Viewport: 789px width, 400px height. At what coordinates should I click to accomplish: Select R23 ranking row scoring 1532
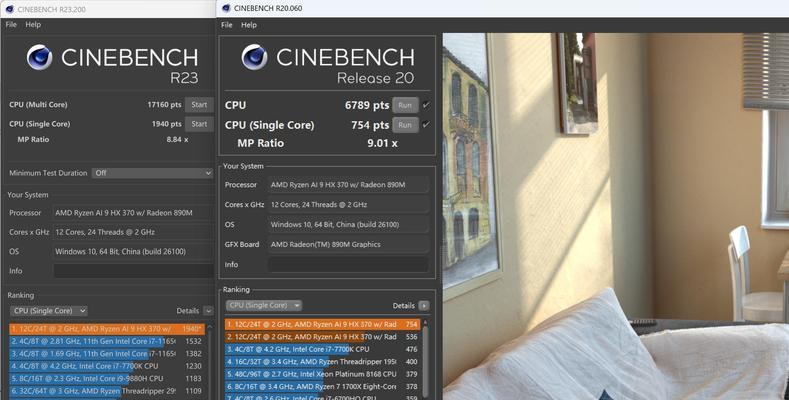tap(107, 341)
